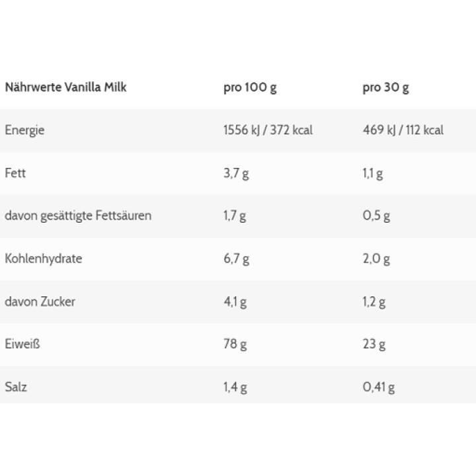Click the "469 kJ / 112 kcal" energy value
The height and width of the screenshot is (476, 476).
[x=403, y=130]
